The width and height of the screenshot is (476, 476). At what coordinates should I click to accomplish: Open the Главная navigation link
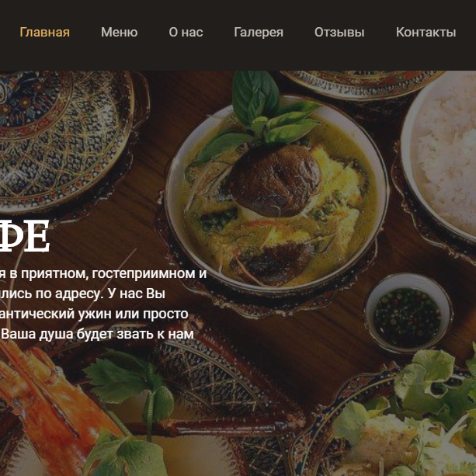[x=44, y=32]
